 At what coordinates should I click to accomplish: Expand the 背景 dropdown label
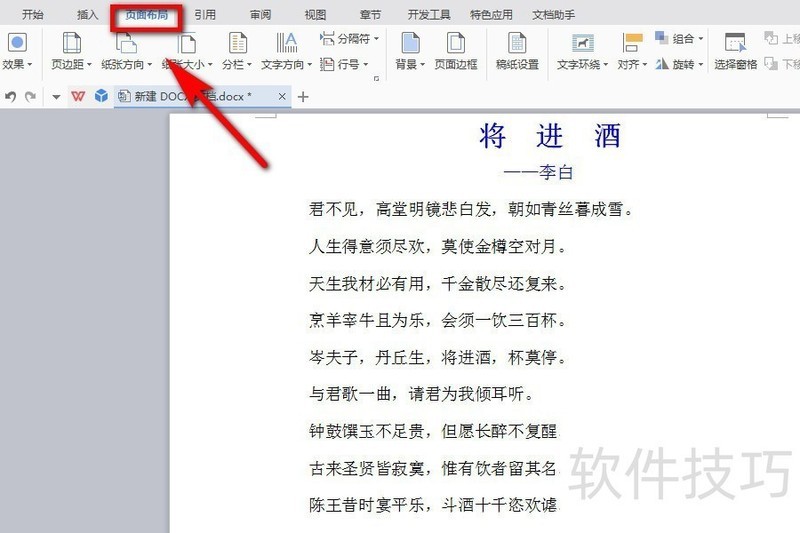(410, 65)
